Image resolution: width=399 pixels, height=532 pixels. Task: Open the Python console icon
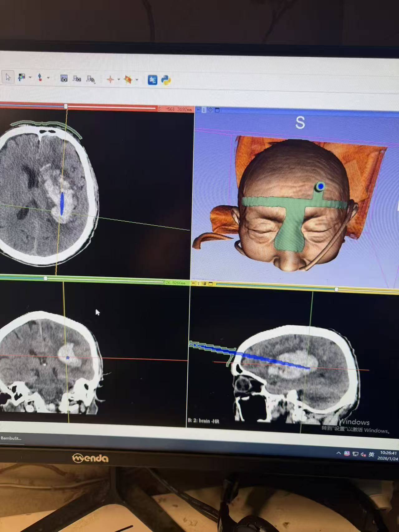(166, 80)
